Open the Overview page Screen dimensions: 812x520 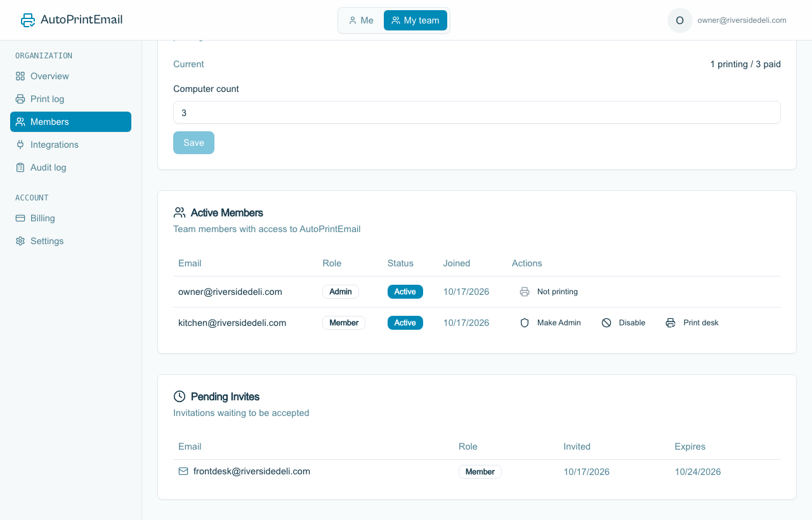pyautogui.click(x=70, y=76)
